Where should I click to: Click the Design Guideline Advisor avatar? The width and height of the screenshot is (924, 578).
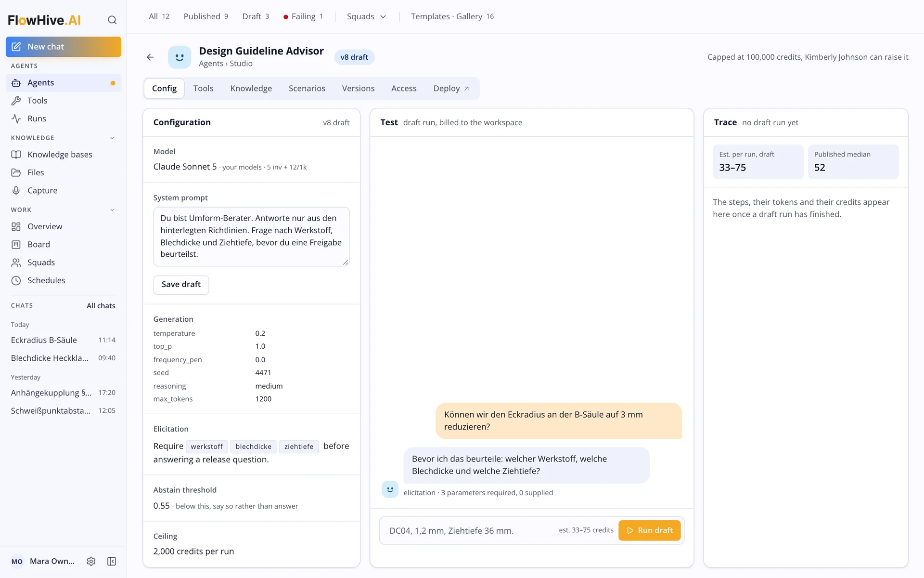tap(180, 57)
